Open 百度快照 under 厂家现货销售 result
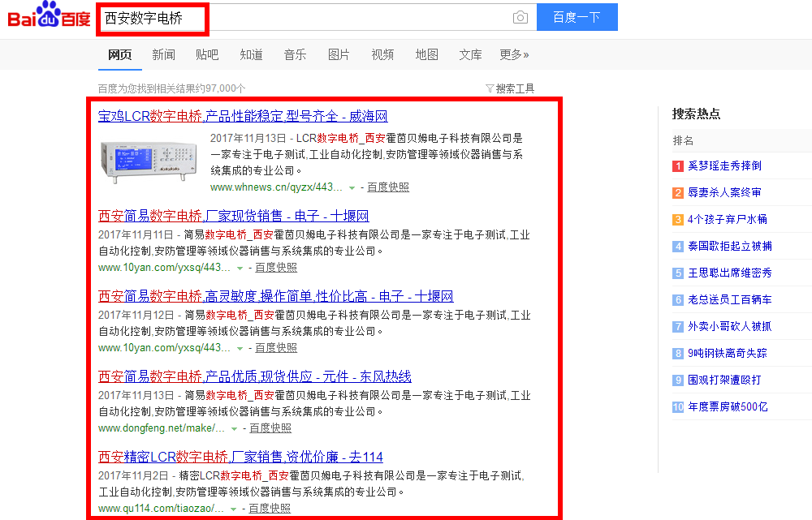 tap(276, 268)
